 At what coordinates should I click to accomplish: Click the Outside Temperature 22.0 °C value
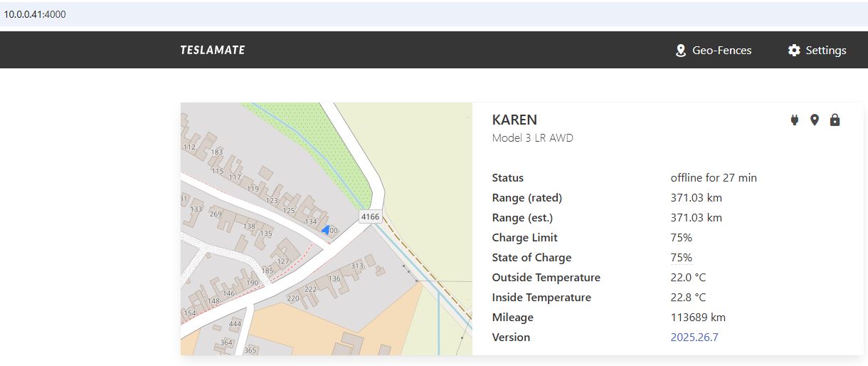click(688, 278)
